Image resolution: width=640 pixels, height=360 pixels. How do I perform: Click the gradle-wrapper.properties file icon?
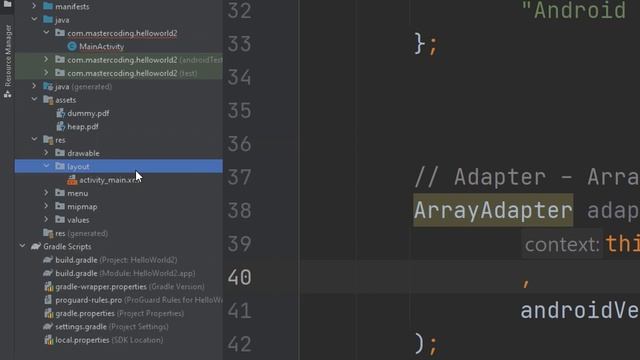point(48,287)
